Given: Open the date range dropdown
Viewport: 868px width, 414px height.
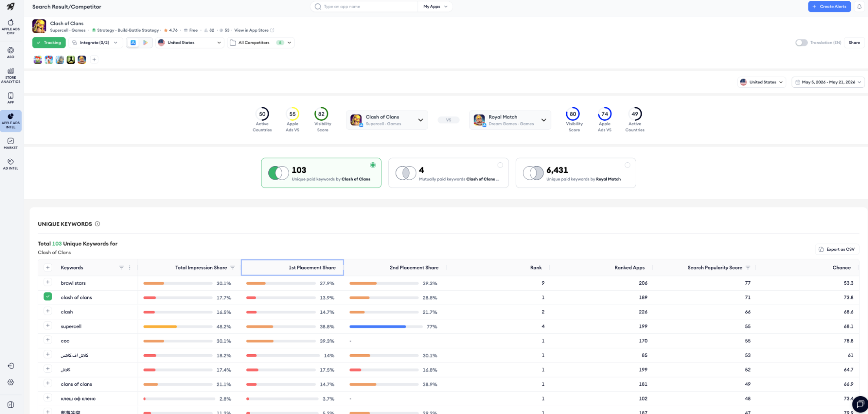Looking at the screenshot, I should tap(828, 82).
